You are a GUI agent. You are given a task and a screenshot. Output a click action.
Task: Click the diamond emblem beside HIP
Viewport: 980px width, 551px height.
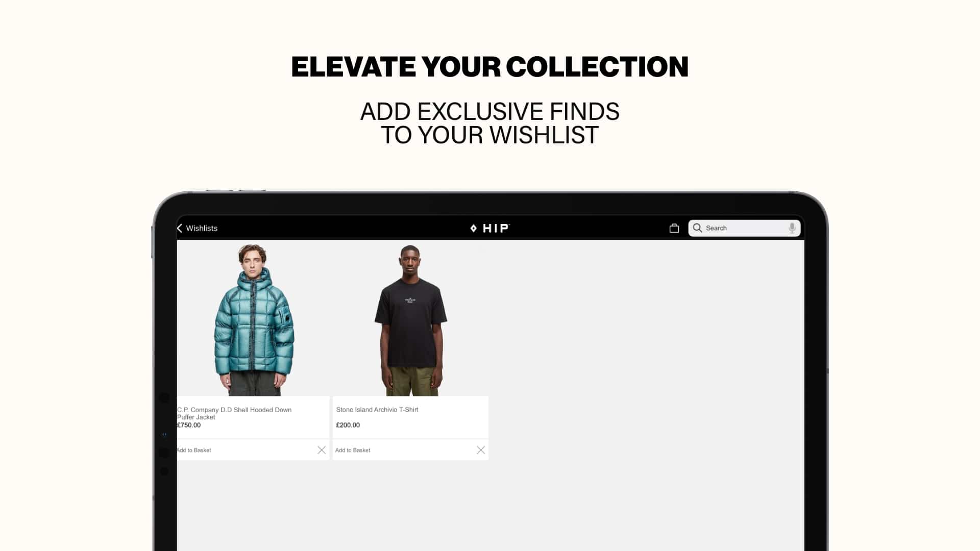pyautogui.click(x=474, y=228)
